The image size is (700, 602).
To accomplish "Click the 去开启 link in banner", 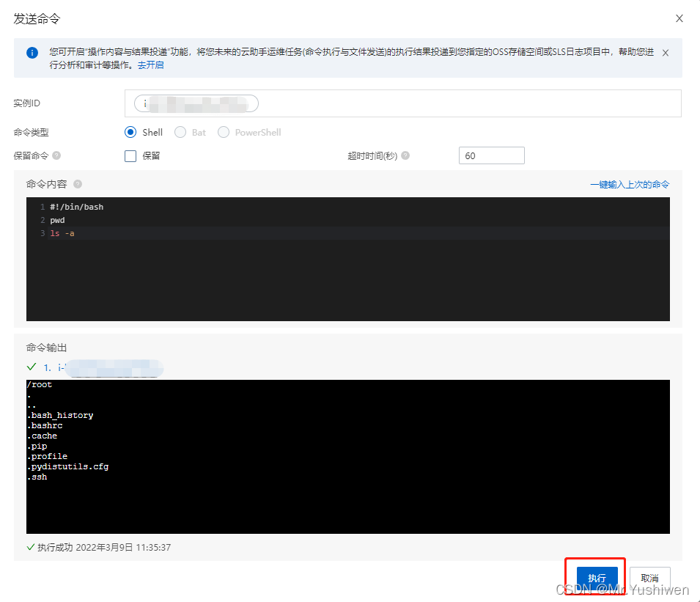I will tap(152, 65).
